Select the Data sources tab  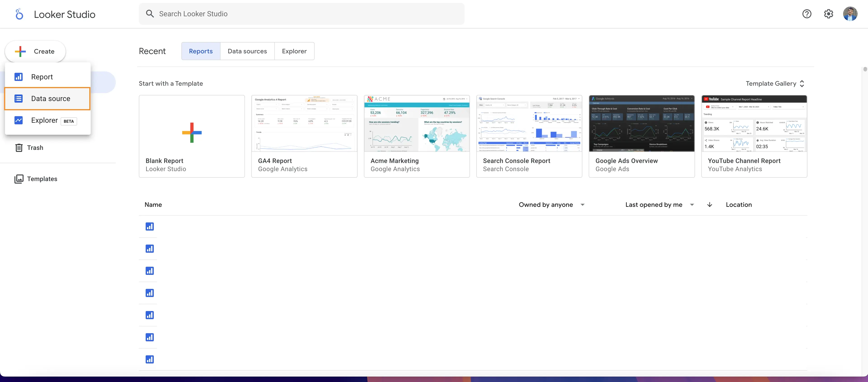point(247,51)
